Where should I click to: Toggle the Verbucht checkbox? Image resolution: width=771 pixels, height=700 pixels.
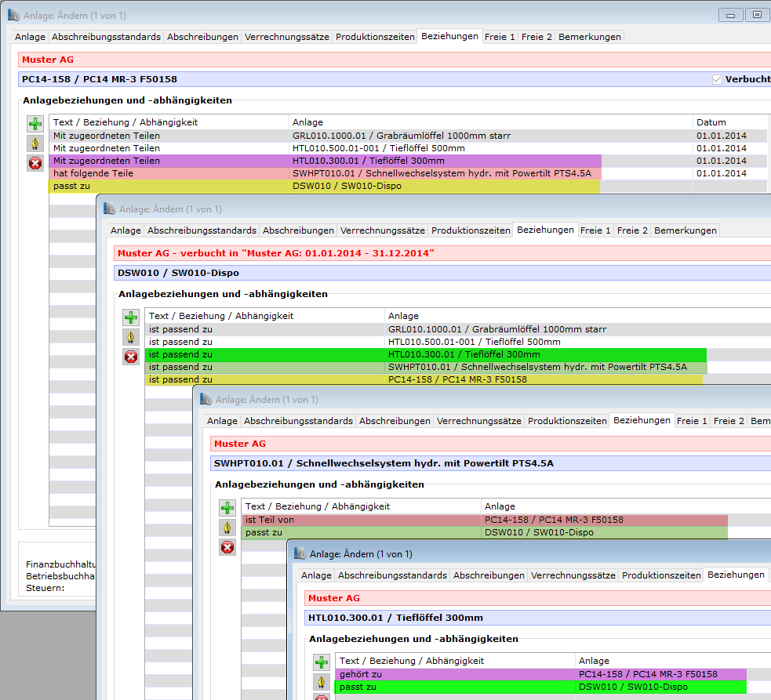(x=717, y=79)
